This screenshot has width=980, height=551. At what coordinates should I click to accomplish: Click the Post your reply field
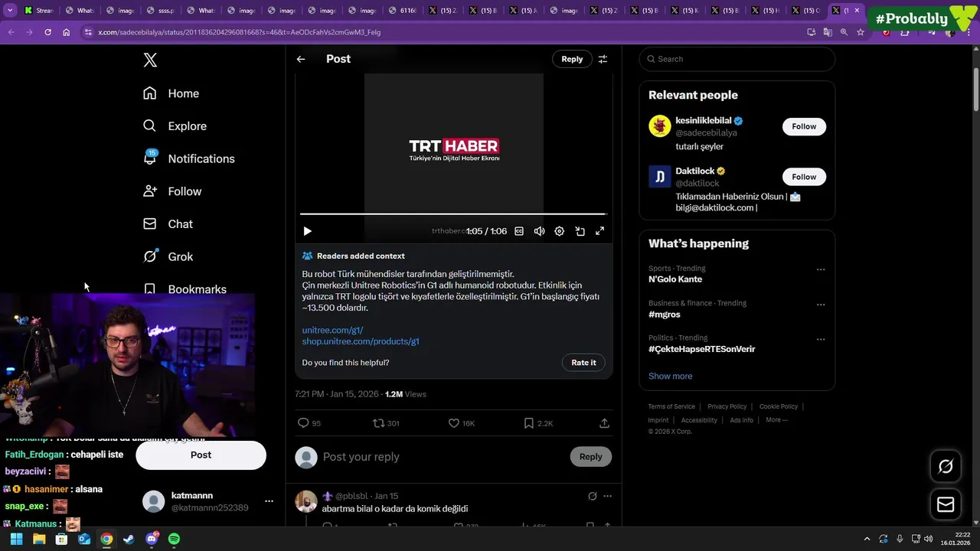click(x=441, y=457)
